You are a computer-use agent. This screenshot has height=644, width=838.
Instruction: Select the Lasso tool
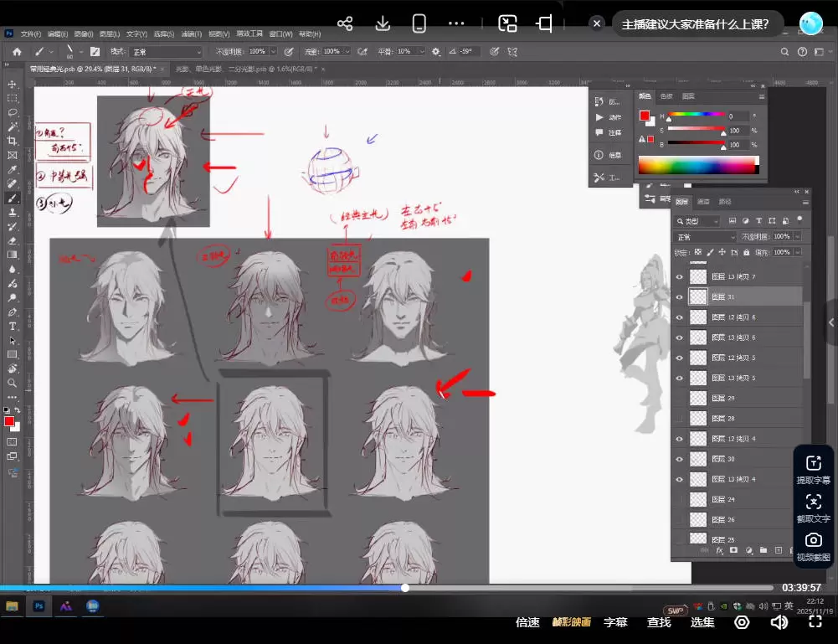click(x=13, y=112)
